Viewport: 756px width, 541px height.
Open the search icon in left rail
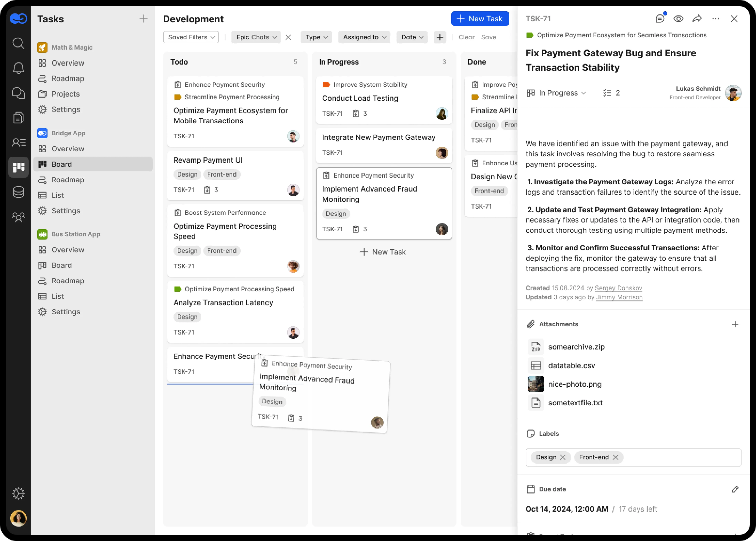pos(18,43)
